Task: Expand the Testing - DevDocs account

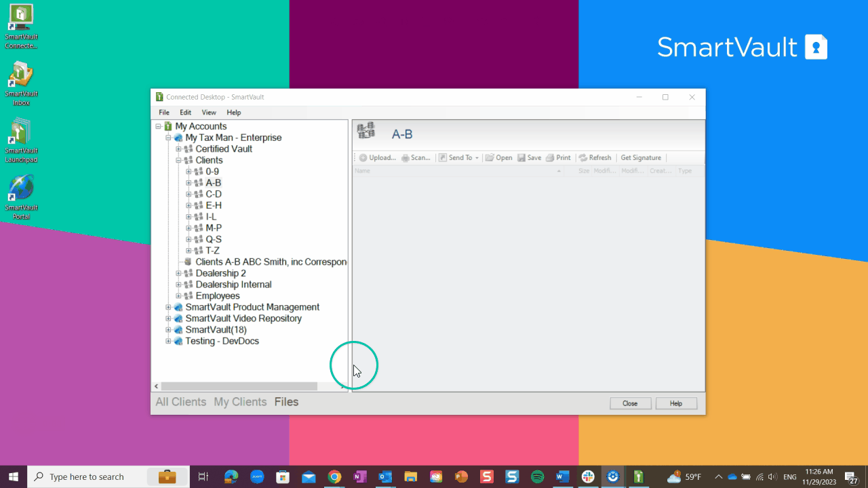Action: pos(168,341)
